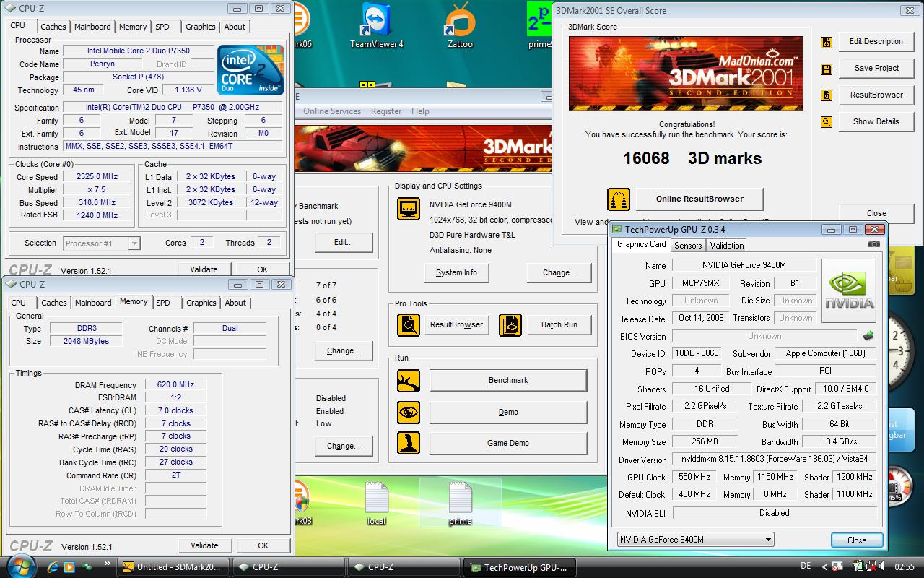Open the Register menu in 3DMark
Image resolution: width=924 pixels, height=578 pixels.
[386, 111]
